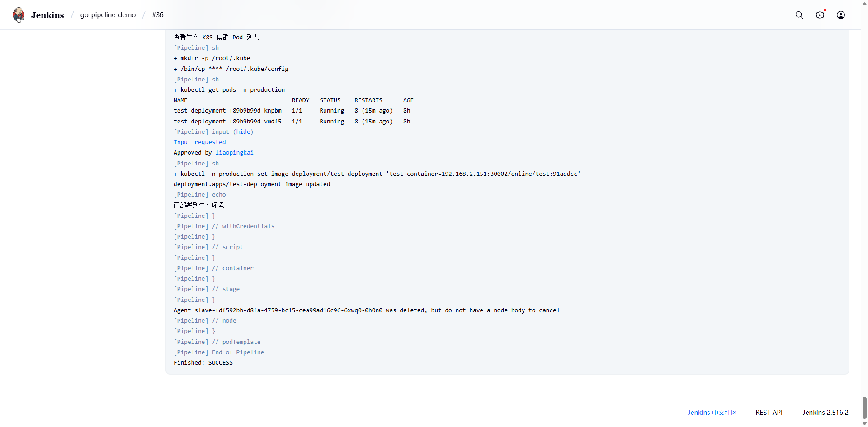Click the Jenkins 2.516.2 version button
Viewport: 868px width, 427px height.
tap(825, 413)
